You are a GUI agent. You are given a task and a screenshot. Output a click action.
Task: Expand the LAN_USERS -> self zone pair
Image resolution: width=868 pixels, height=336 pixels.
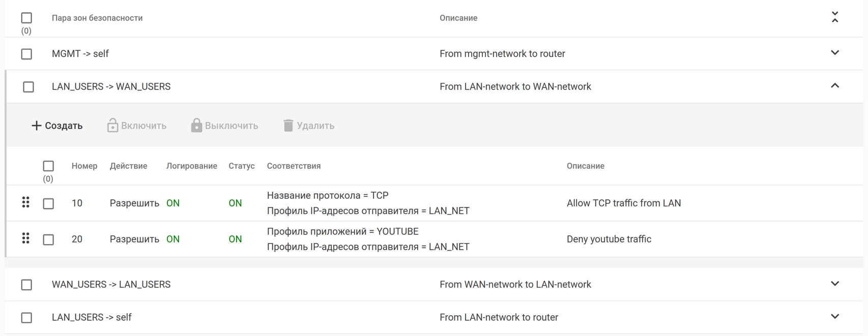click(834, 317)
